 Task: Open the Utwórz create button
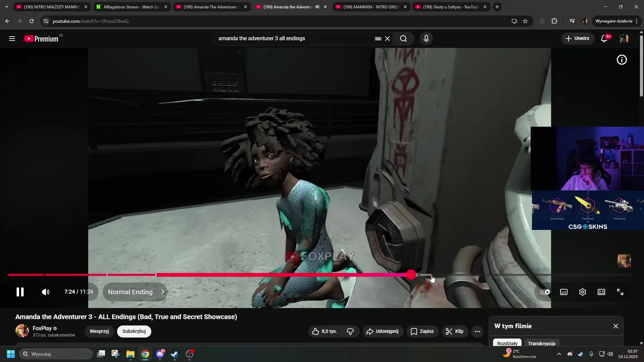(578, 38)
